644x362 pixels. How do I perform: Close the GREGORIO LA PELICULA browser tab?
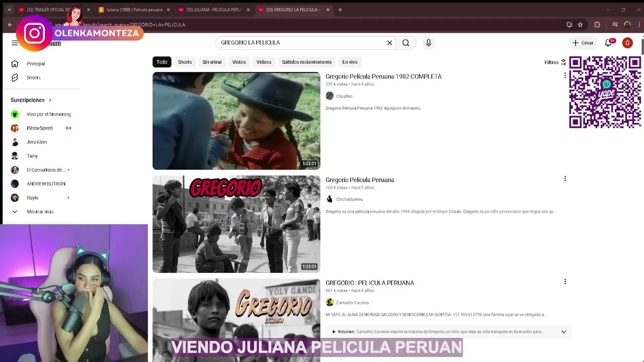pyautogui.click(x=328, y=10)
